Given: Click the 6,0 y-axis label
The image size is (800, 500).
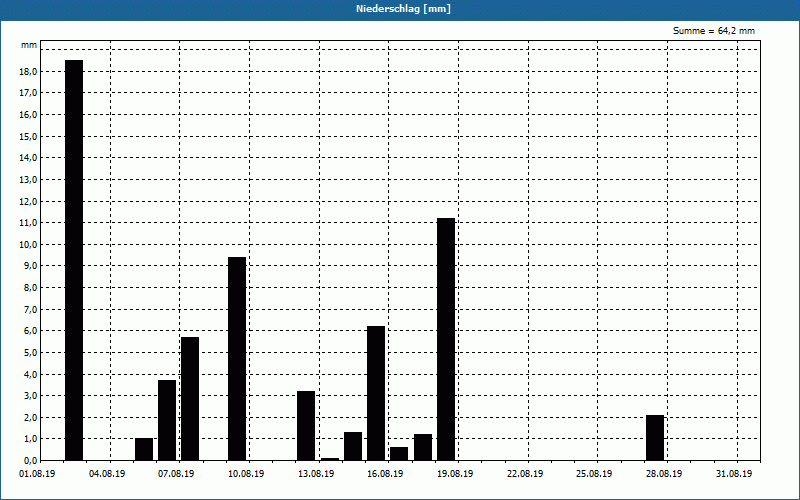Looking at the screenshot, I should (x=29, y=331).
